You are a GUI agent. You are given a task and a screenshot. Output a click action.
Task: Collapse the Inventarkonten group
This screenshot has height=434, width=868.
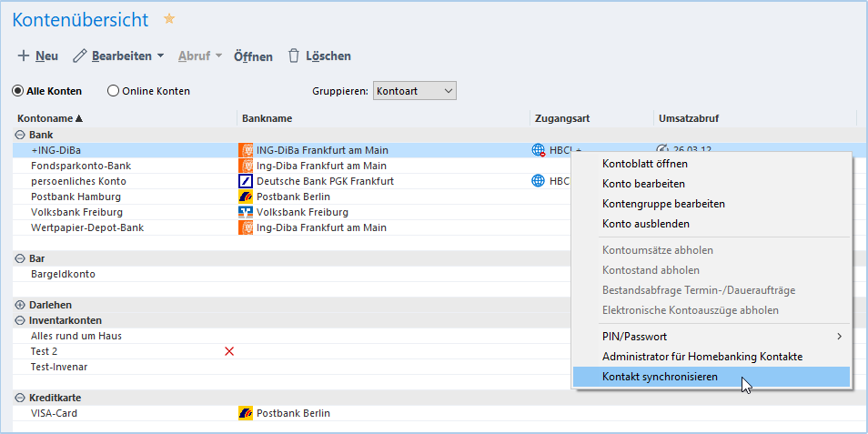[x=20, y=320]
